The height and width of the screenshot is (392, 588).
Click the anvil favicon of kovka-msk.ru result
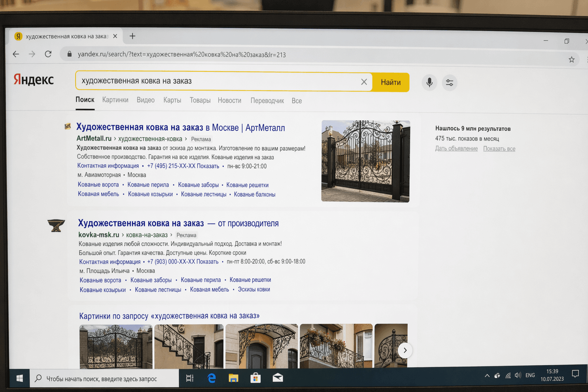[56, 225]
